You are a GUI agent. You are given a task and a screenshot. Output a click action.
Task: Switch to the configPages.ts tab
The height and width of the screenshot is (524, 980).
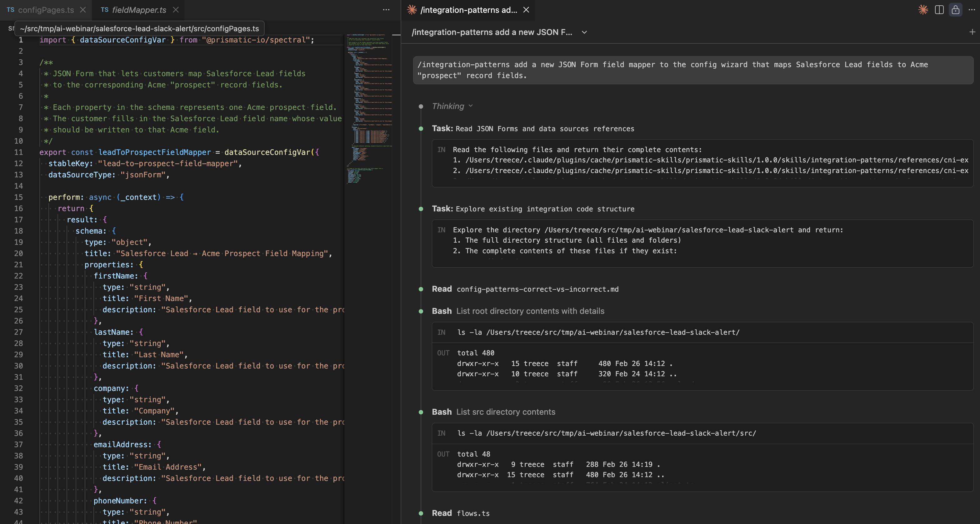point(46,10)
